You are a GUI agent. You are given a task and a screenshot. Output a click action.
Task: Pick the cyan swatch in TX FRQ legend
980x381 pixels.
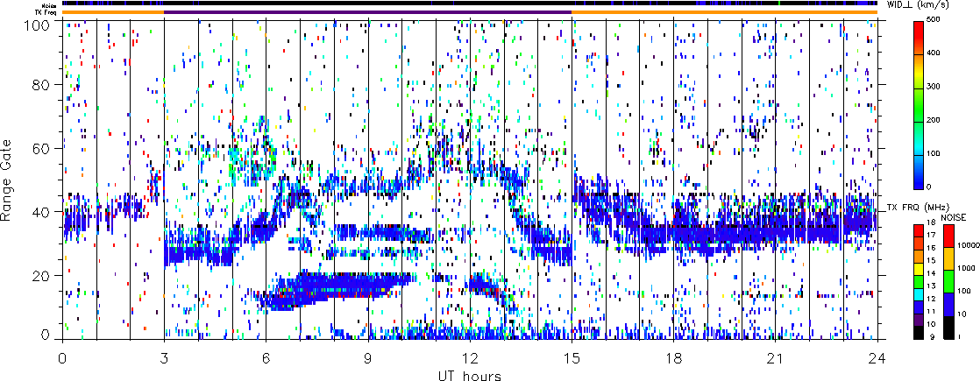pyautogui.click(x=918, y=295)
